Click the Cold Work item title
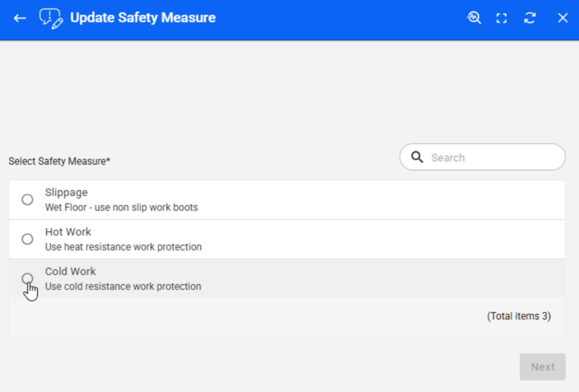 pyautogui.click(x=70, y=271)
